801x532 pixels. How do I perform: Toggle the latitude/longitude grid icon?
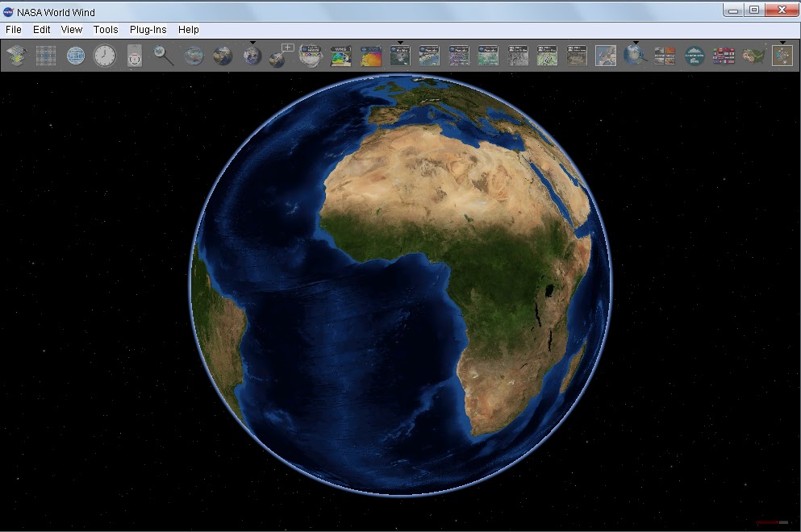point(46,56)
